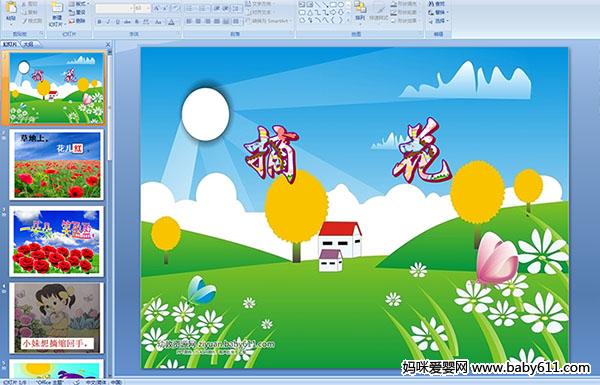The image size is (600, 385).
Task: Toggle italic formatting
Action: coord(109,22)
